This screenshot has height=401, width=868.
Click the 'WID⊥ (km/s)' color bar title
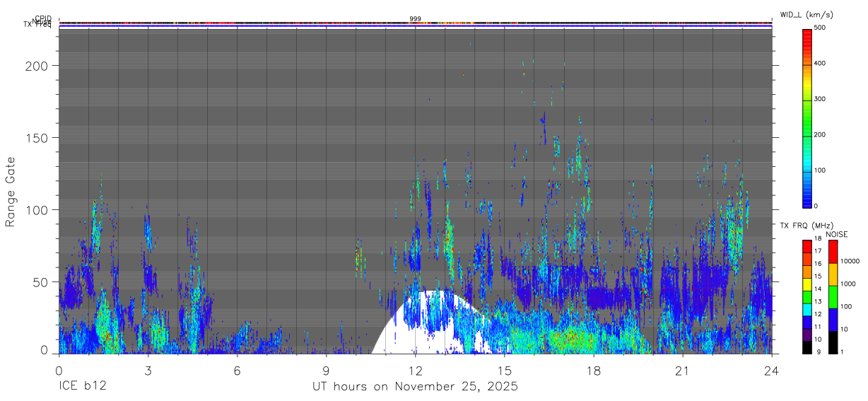[806, 15]
